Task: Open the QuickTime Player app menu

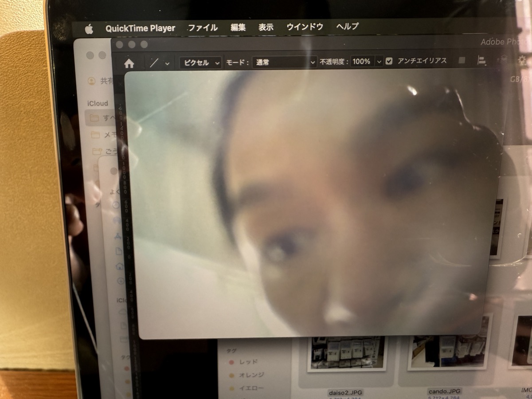Action: pyautogui.click(x=140, y=28)
